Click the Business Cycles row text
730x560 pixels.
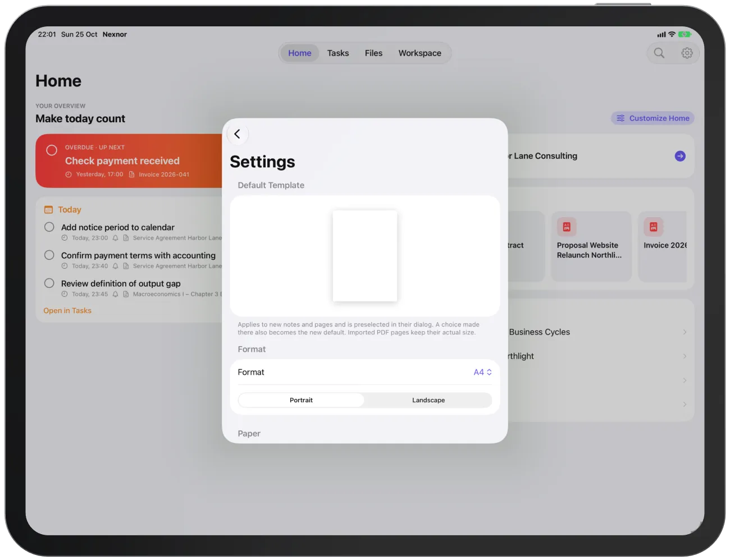coord(540,332)
